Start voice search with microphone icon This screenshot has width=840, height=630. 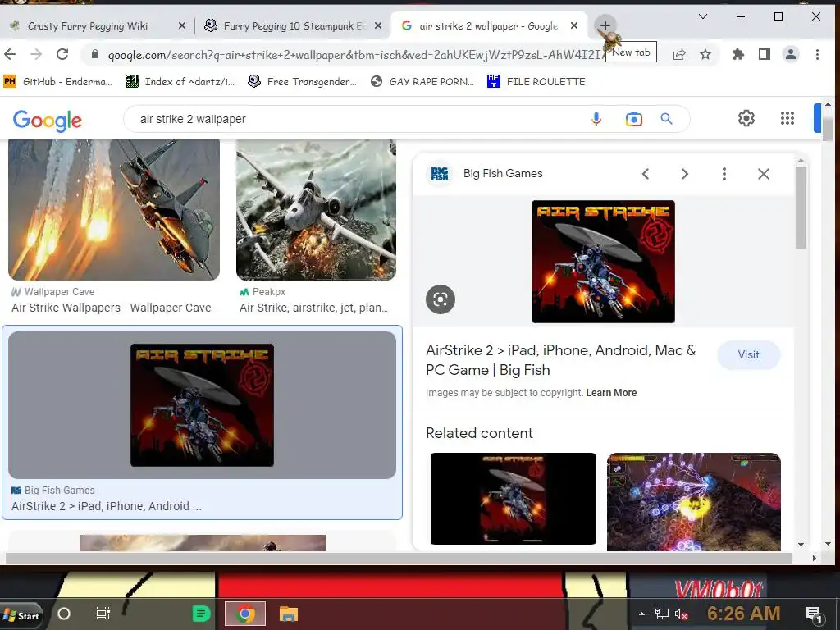pos(596,119)
